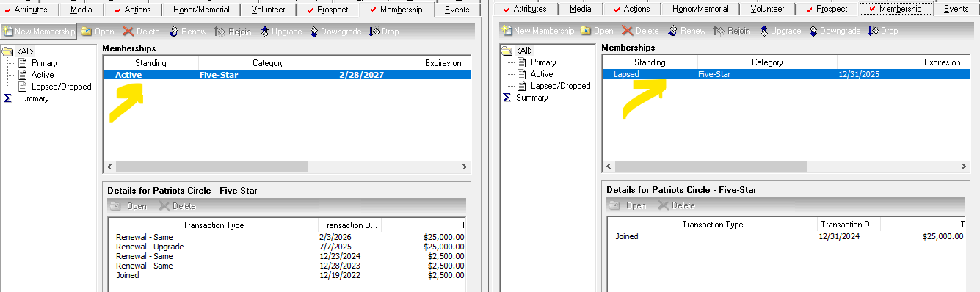Sort by Category column in the Active membership window
The height and width of the screenshot is (292, 980).
tap(268, 63)
